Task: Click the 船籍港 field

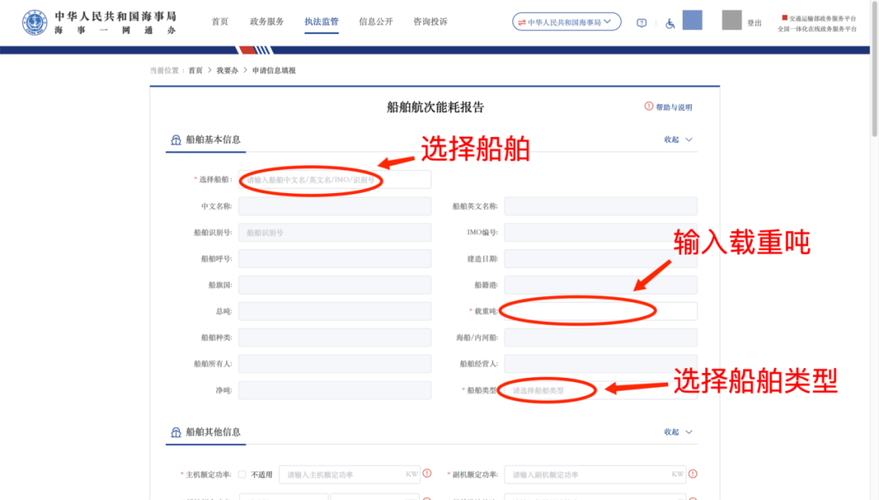Action: [600, 285]
